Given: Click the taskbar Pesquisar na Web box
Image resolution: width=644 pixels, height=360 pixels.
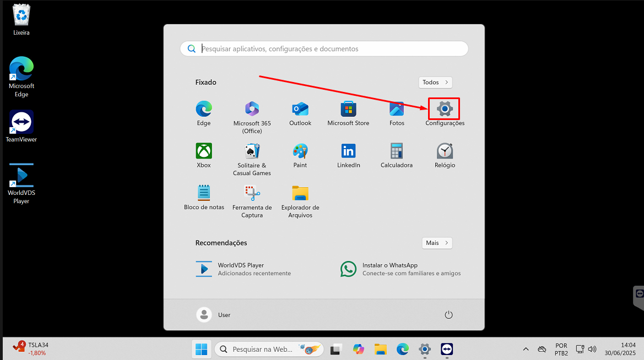Looking at the screenshot, I should click(269, 350).
